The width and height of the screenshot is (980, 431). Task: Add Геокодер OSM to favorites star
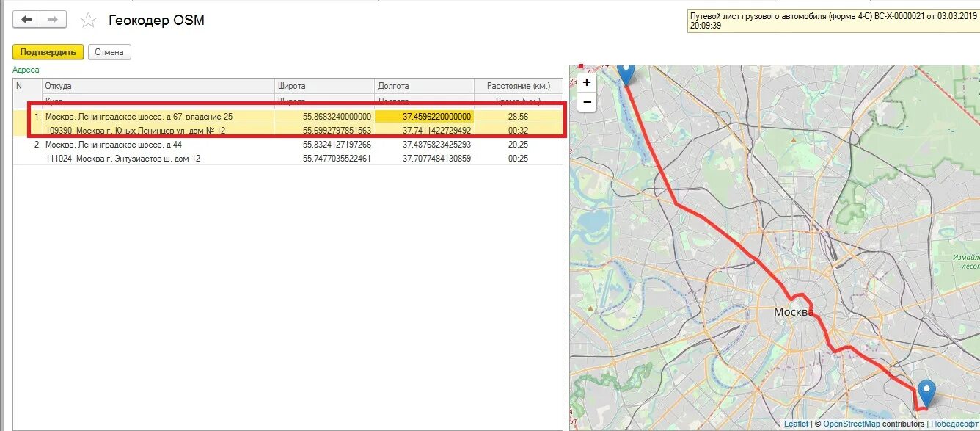[x=88, y=21]
